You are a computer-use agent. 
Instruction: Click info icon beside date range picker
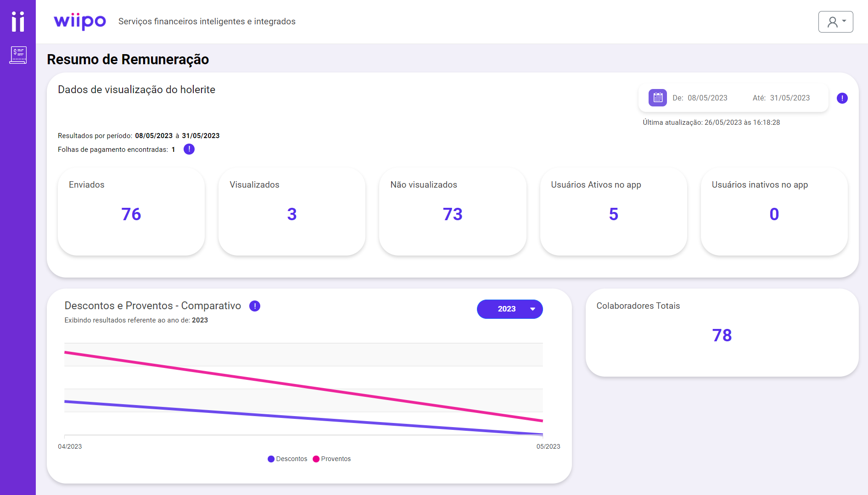[x=842, y=98]
